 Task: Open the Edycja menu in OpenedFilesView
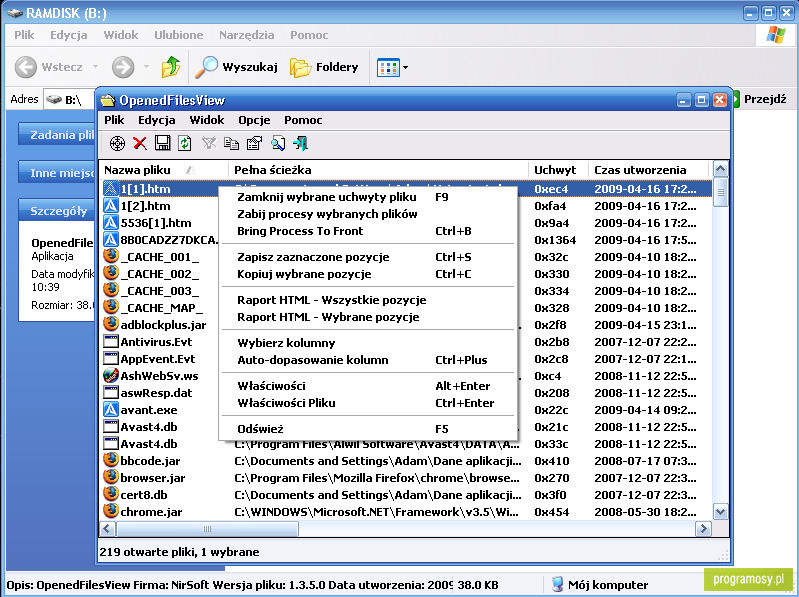(x=156, y=120)
